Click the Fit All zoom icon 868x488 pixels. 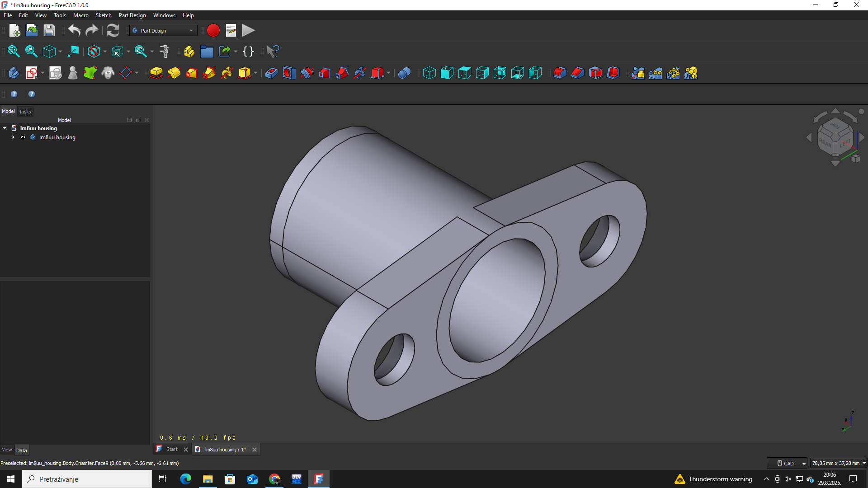point(14,52)
